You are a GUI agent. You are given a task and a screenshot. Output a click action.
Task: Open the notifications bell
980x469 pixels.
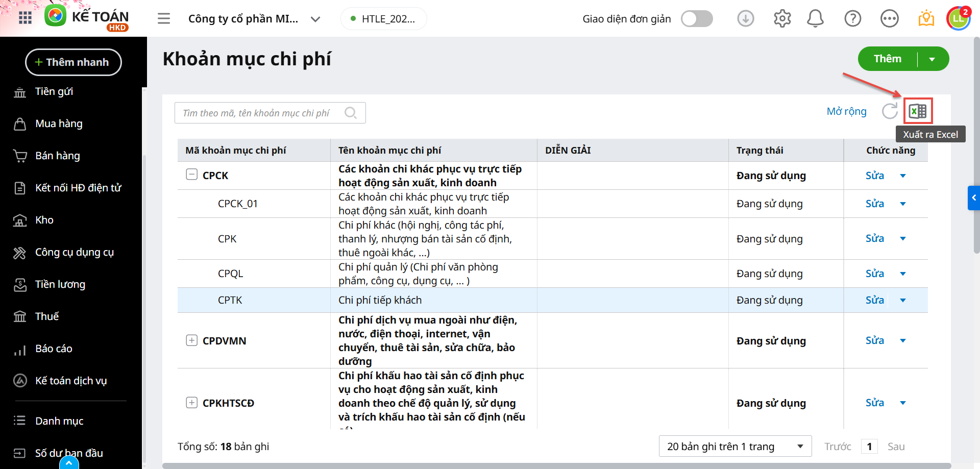815,19
